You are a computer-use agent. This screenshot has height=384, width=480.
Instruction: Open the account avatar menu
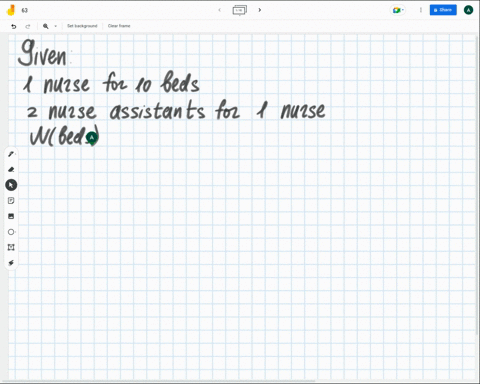click(x=468, y=10)
